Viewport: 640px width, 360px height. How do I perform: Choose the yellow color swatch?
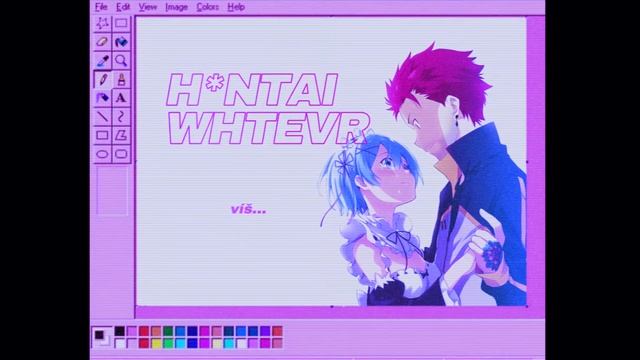(156, 343)
